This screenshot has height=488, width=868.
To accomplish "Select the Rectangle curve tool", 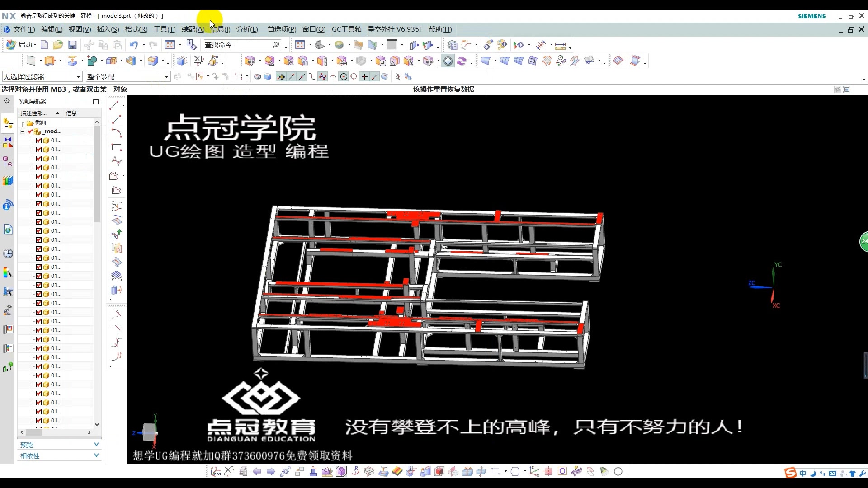I will (x=116, y=147).
